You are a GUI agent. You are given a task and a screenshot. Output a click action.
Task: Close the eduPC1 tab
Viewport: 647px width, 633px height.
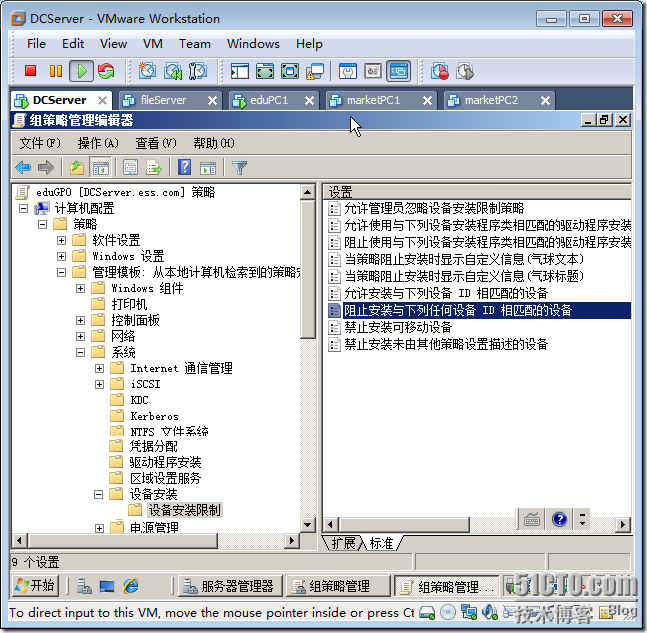click(x=309, y=100)
